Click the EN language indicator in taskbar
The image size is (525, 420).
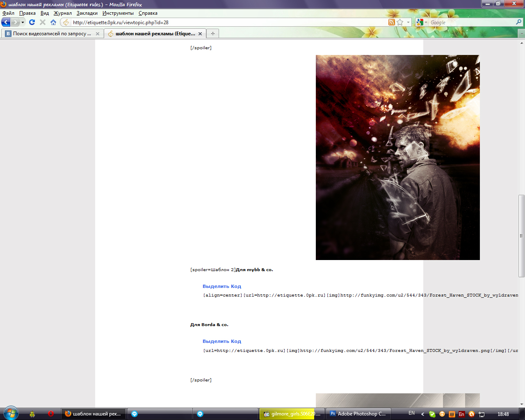click(x=411, y=413)
